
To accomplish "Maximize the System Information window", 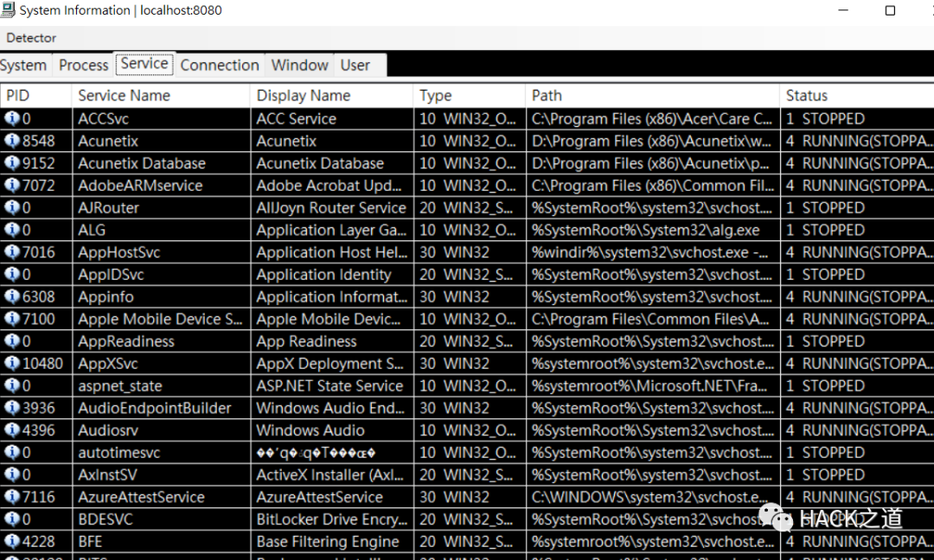I will [890, 10].
